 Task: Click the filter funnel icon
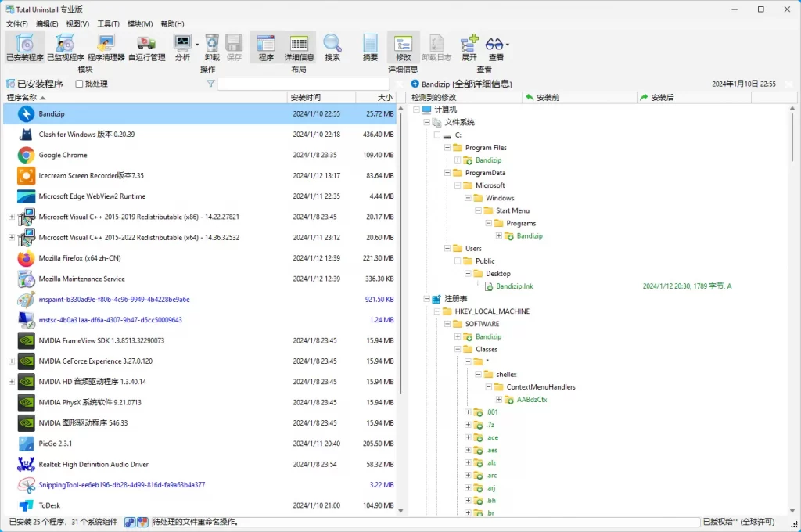click(210, 84)
